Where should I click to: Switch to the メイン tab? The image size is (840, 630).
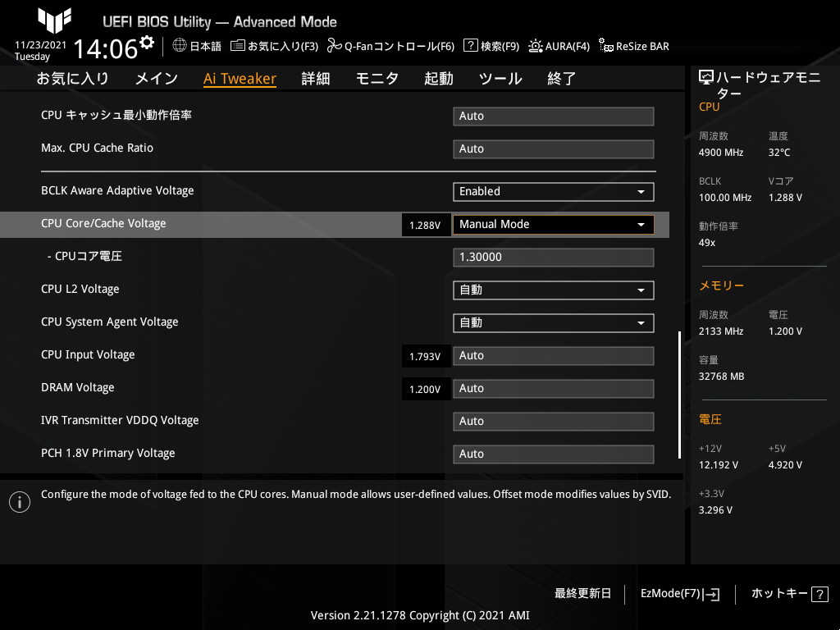pos(157,79)
